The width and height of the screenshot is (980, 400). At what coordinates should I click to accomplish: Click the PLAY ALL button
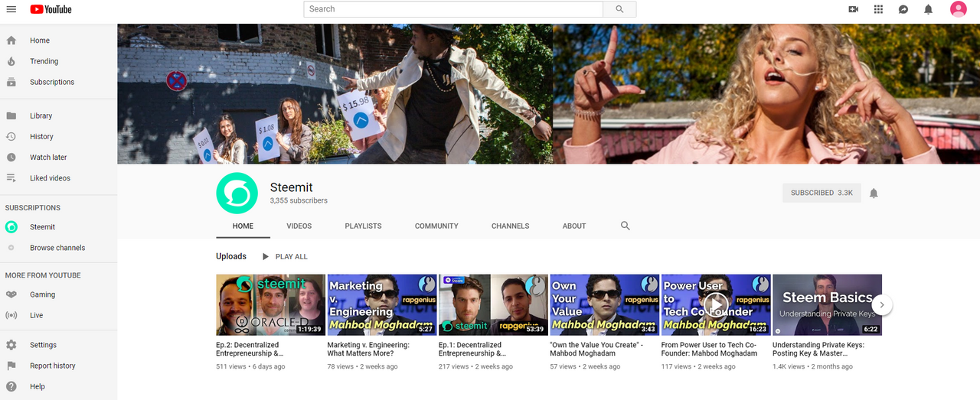(284, 257)
